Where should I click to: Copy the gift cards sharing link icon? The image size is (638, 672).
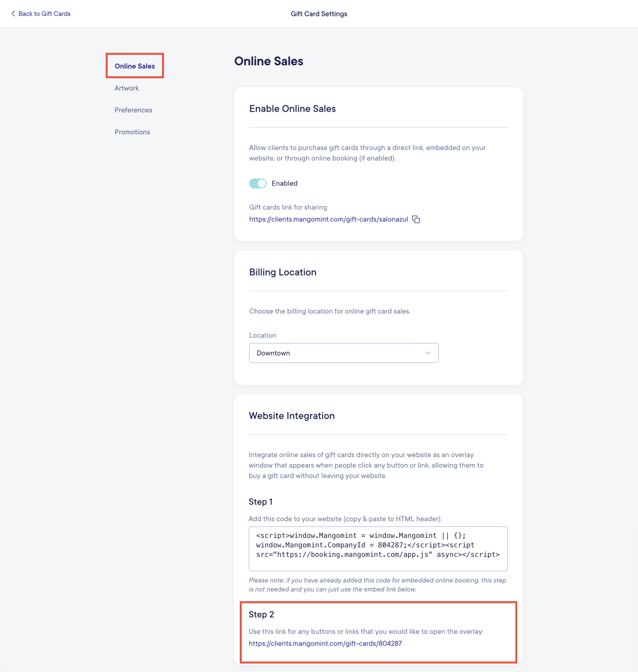pos(416,219)
